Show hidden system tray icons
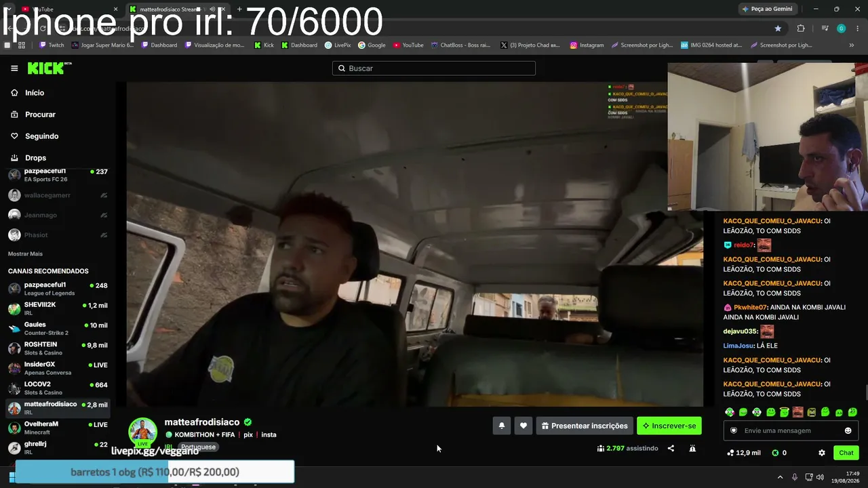Screen dimensions: 868x488 [780, 477]
